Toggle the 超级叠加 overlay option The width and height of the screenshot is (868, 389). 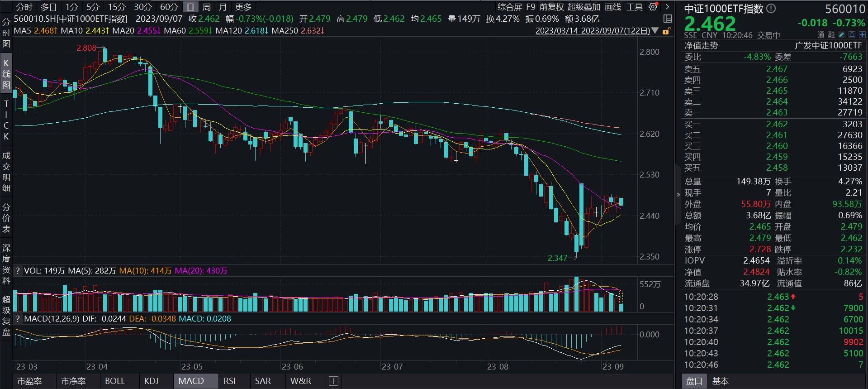[583, 7]
